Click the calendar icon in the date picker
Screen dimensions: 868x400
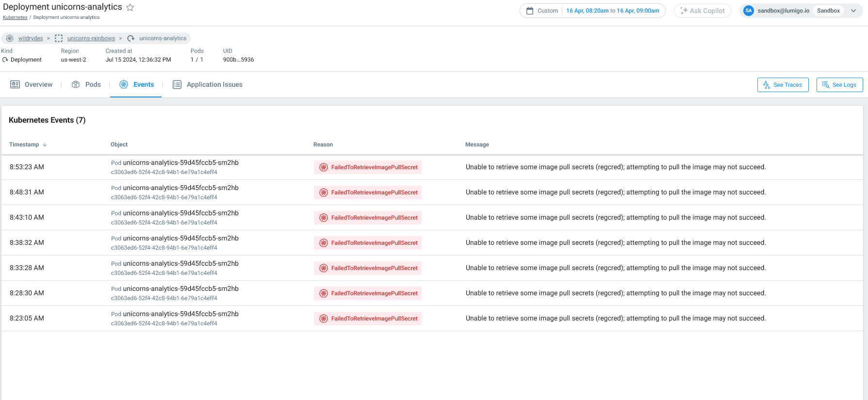[x=530, y=11]
